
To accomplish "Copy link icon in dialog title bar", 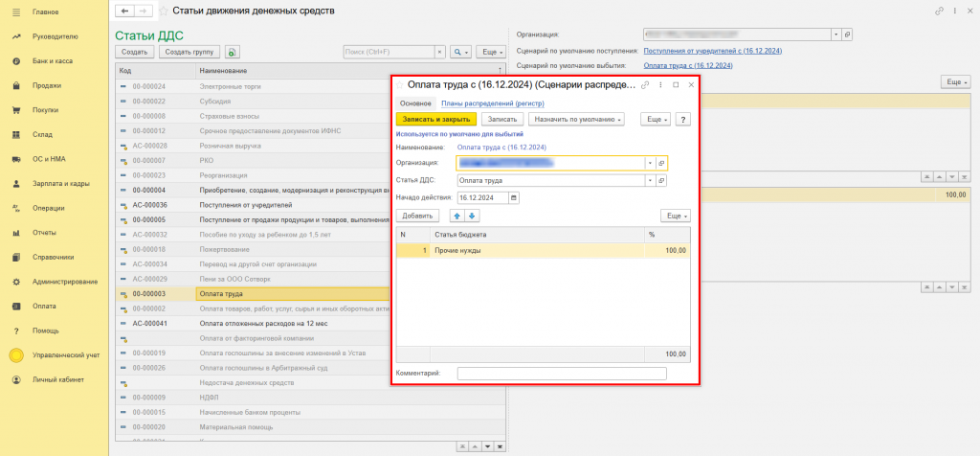I will [646, 84].
